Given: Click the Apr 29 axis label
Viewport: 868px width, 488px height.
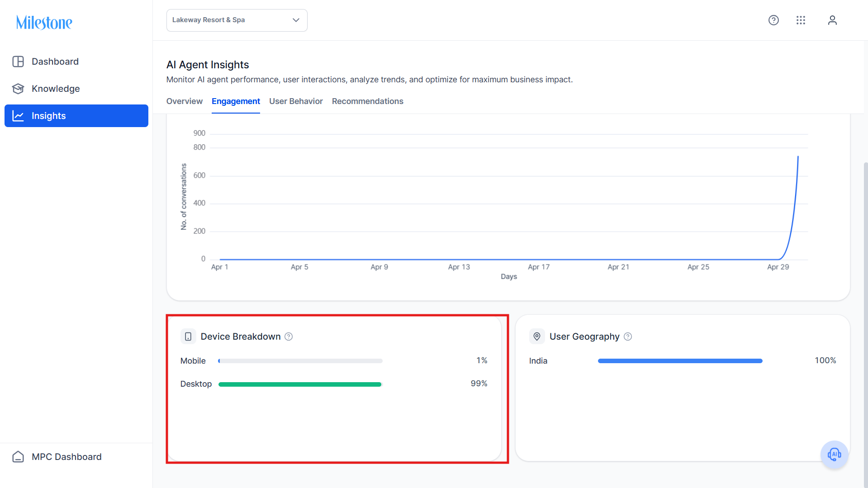Looking at the screenshot, I should 778,267.
